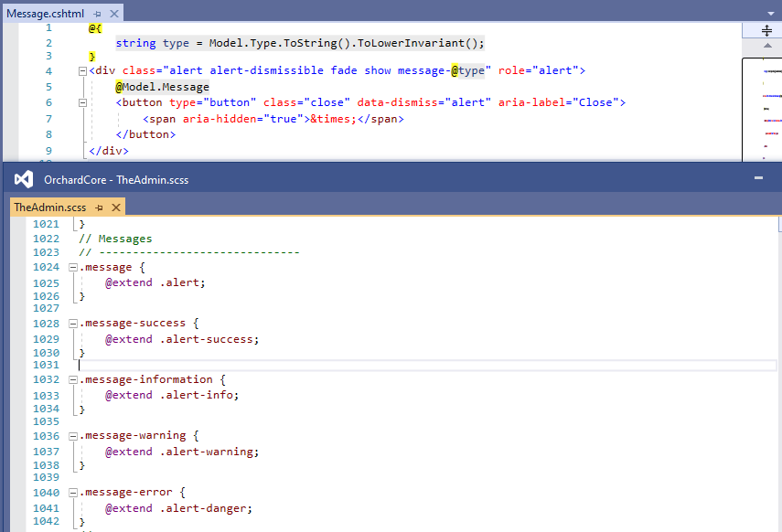Collapse the .message rule block

coord(73,267)
